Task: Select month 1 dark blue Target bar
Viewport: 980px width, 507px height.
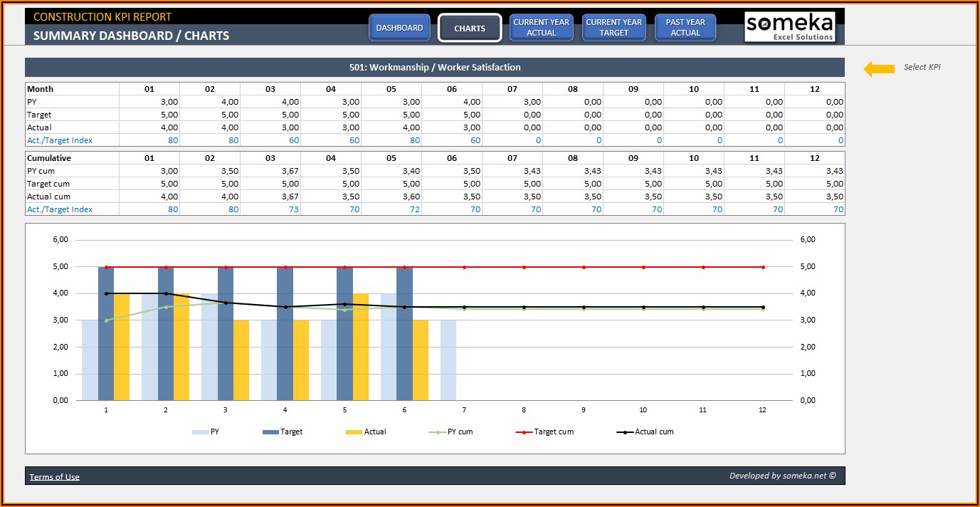Action: pyautogui.click(x=106, y=333)
